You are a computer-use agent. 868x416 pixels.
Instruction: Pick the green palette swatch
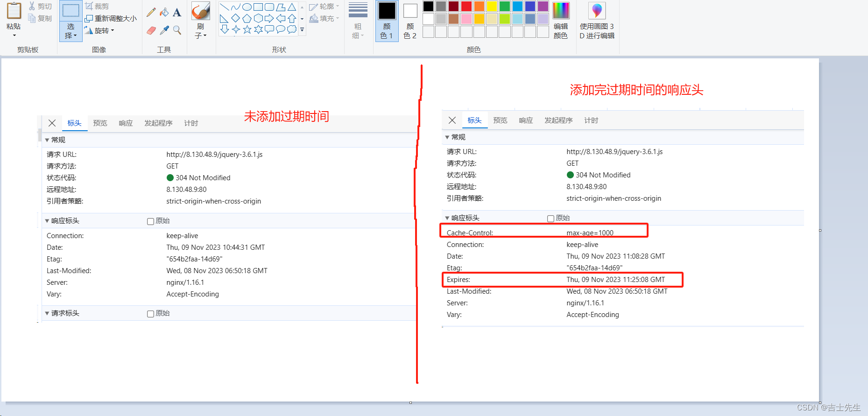pos(505,6)
